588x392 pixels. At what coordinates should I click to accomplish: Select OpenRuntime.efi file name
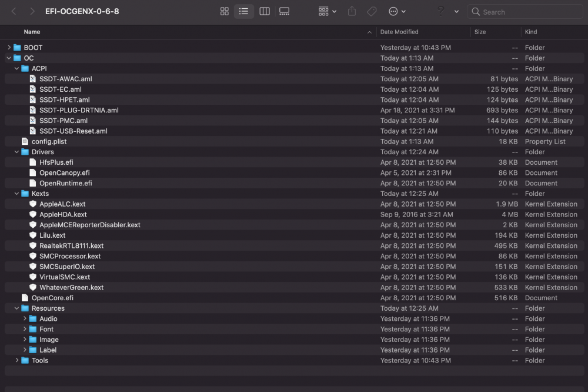point(66,183)
